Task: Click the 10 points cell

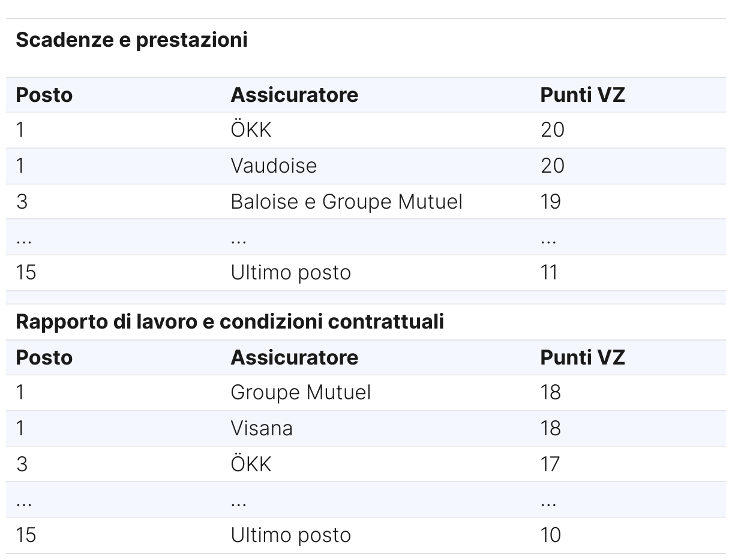Action: point(550,535)
